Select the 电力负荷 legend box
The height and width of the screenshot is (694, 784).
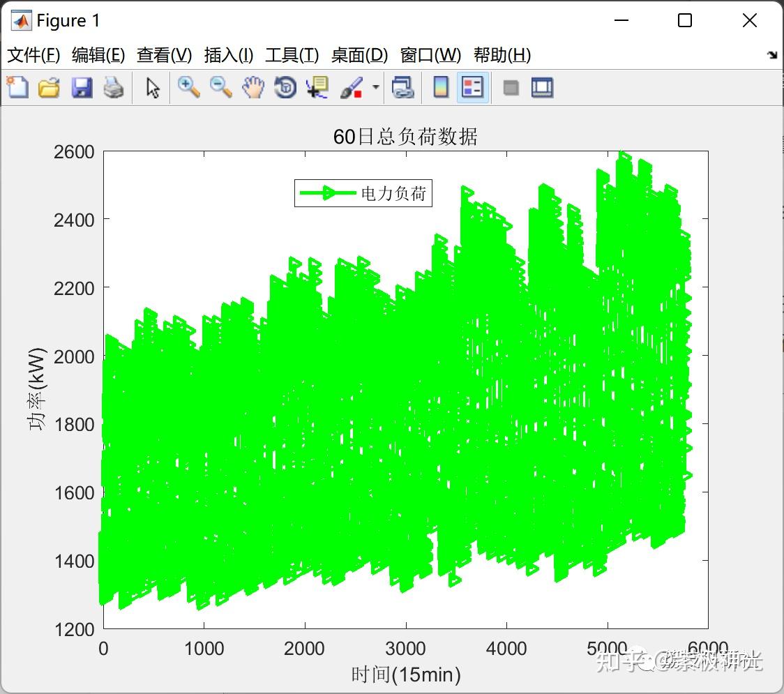pyautogui.click(x=363, y=193)
